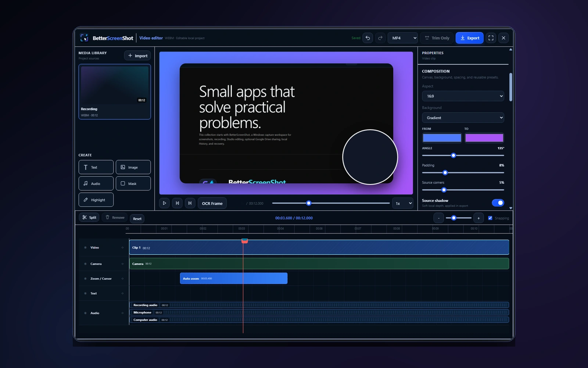Click the Properties panel scroll-down arrow

(511, 208)
